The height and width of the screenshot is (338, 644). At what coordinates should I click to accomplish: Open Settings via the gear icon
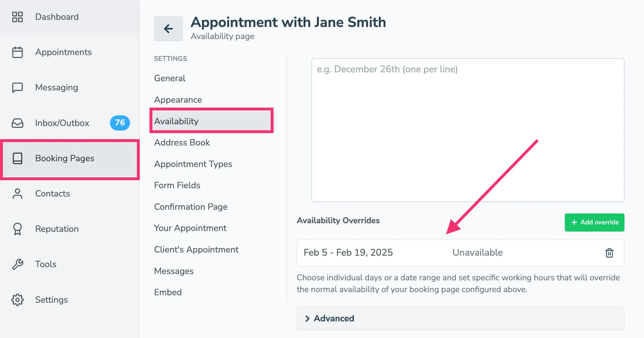coord(18,299)
